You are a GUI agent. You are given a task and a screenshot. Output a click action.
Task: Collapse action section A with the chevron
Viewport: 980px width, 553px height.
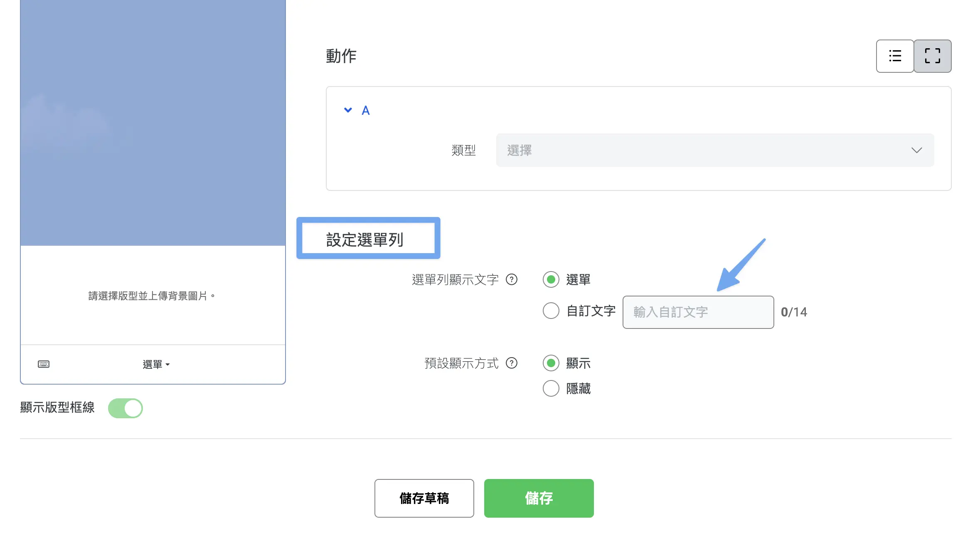(348, 110)
